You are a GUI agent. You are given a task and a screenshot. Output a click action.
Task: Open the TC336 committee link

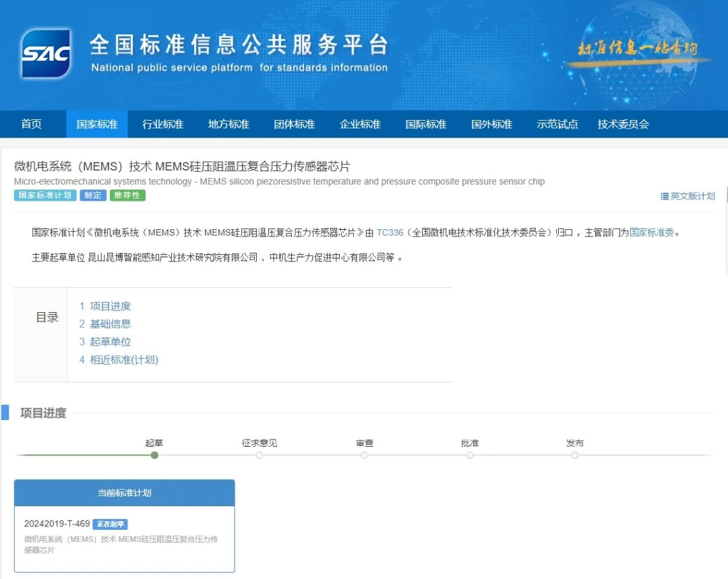coord(390,233)
